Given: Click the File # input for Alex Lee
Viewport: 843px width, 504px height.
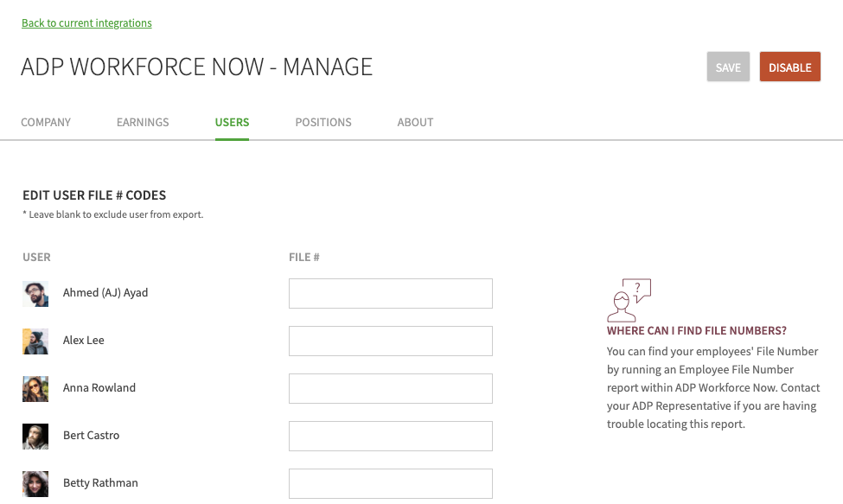Looking at the screenshot, I should [390, 341].
